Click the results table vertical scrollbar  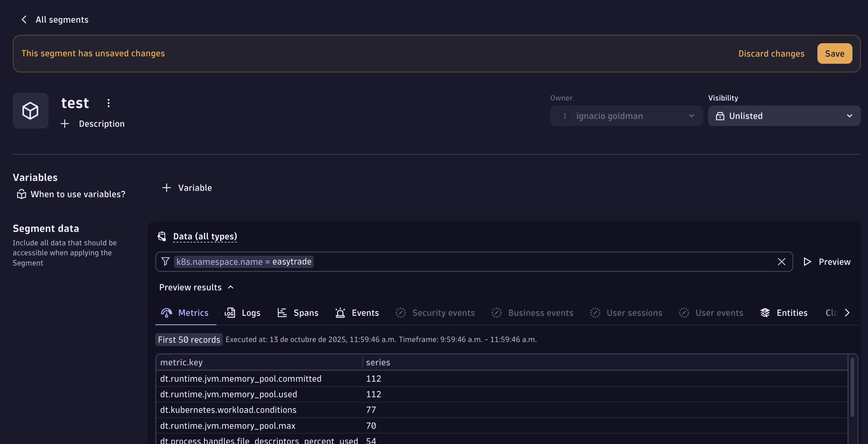point(852,388)
